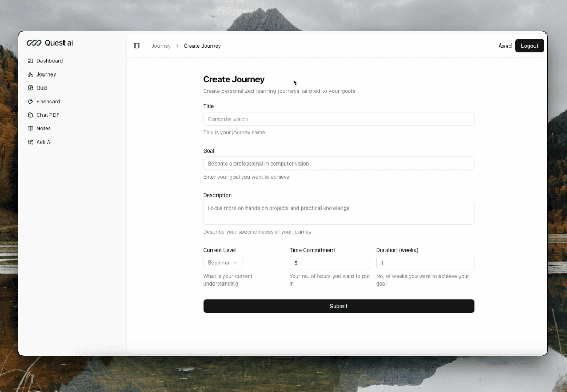This screenshot has height=392, width=567.
Task: Click the Description text area
Action: tap(338, 212)
